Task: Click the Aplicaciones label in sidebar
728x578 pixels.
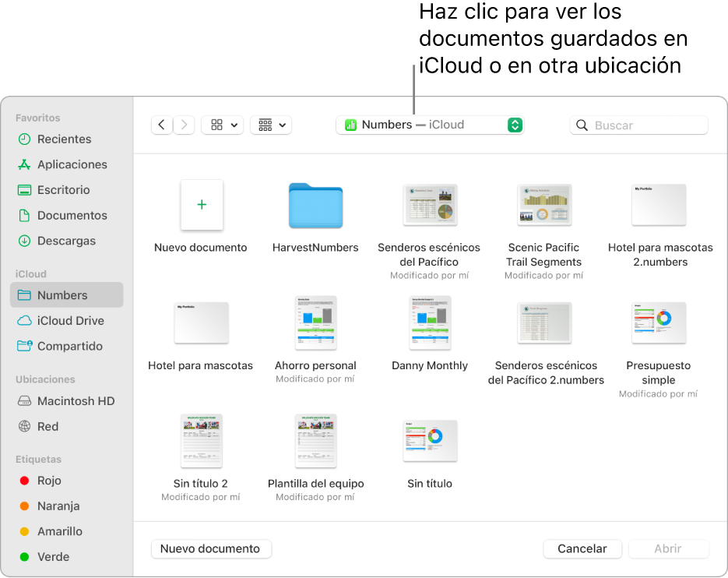Action: click(72, 164)
